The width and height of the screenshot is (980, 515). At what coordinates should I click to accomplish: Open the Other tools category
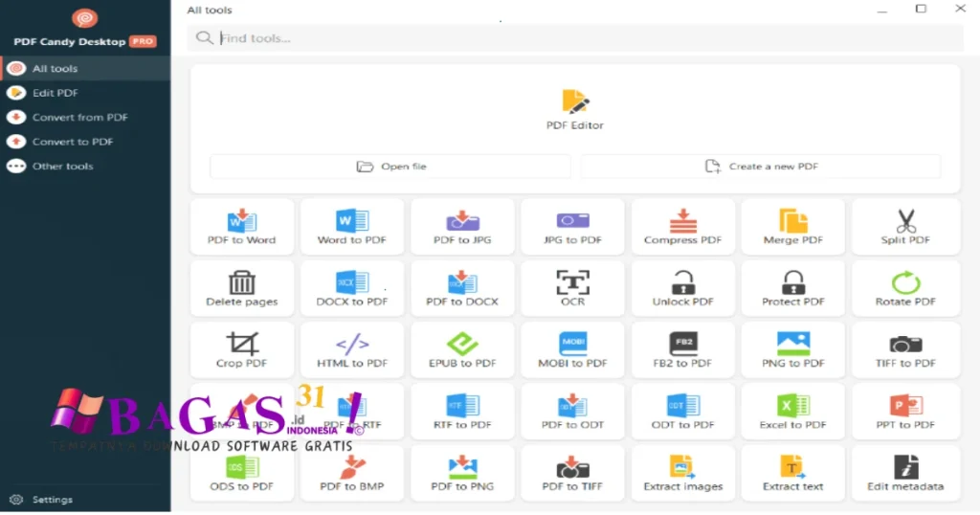click(x=85, y=166)
